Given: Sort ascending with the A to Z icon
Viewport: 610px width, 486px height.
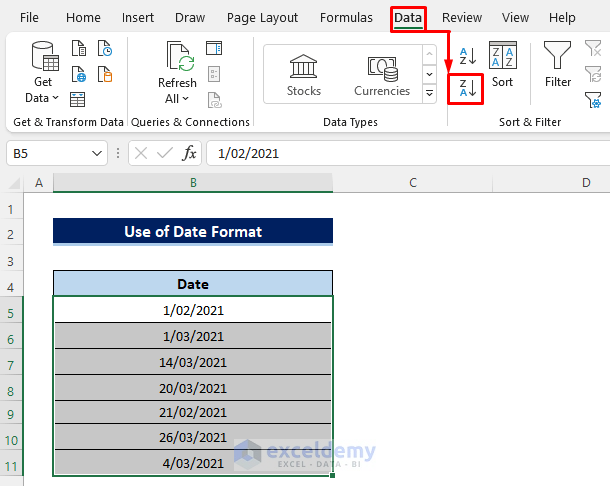Looking at the screenshot, I should pos(468,56).
